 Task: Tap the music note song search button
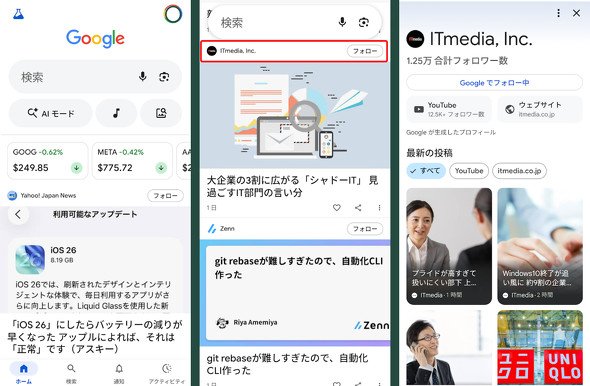(116, 113)
